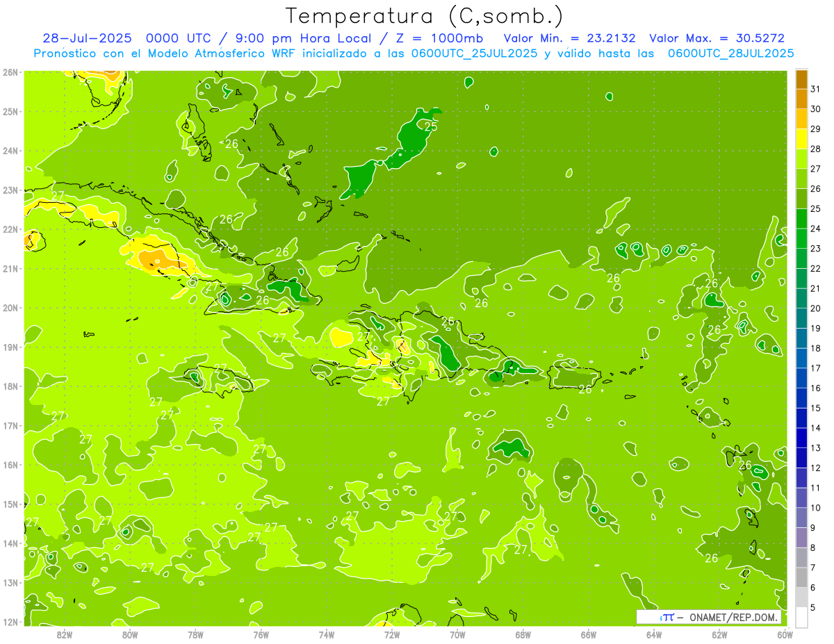Viewport: 834px width, 644px height.
Task: Click the color scale label "29"
Action: coord(815,129)
